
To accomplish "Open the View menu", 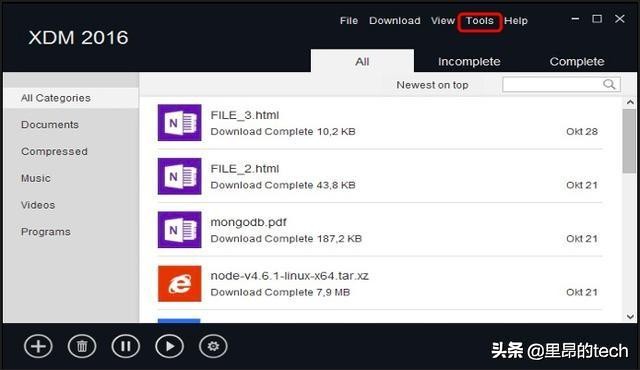I will pyautogui.click(x=443, y=21).
